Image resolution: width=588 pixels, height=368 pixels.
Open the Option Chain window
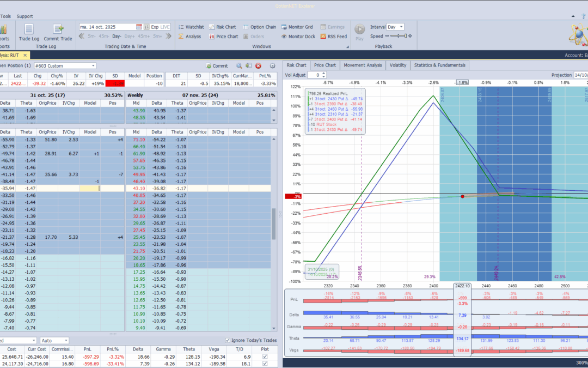click(259, 27)
